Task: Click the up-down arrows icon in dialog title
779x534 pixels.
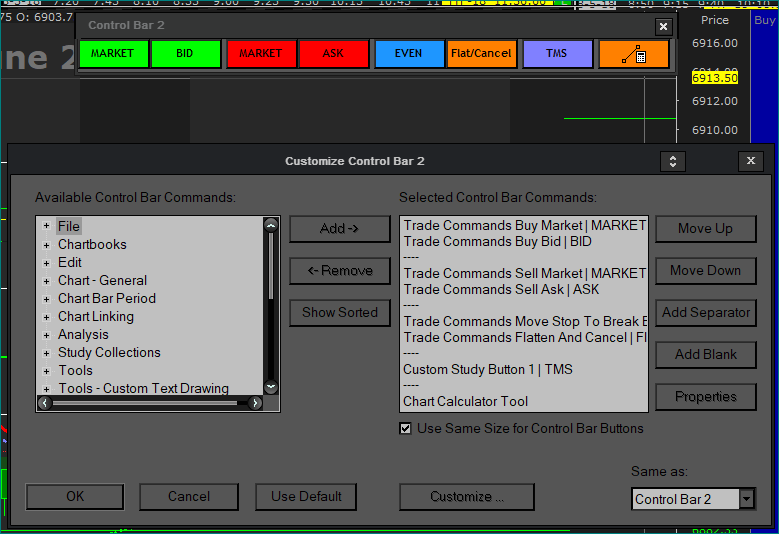Action: tap(673, 161)
